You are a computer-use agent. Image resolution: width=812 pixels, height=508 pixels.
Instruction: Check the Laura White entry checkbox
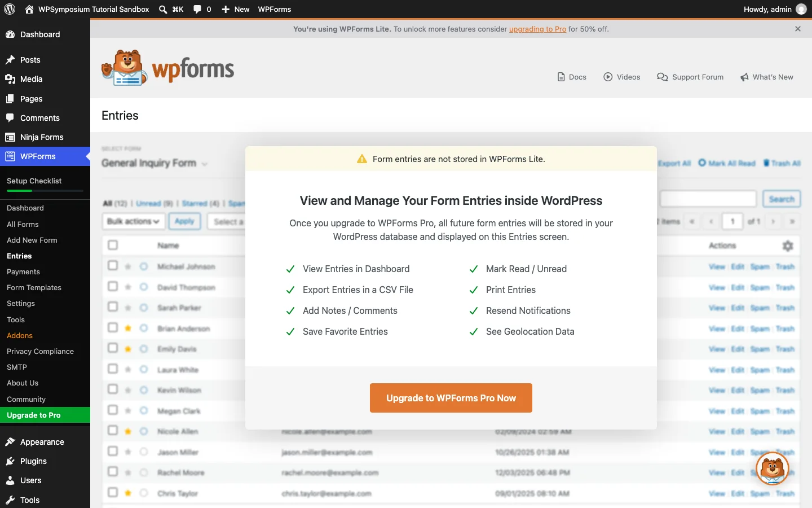click(x=113, y=369)
